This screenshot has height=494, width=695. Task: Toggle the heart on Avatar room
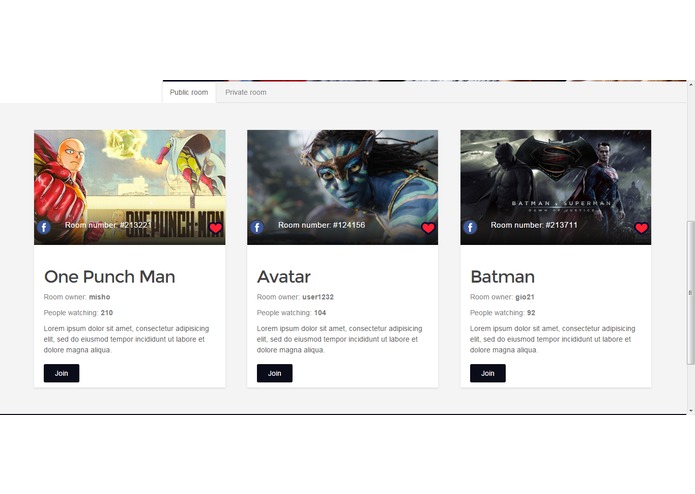click(428, 228)
